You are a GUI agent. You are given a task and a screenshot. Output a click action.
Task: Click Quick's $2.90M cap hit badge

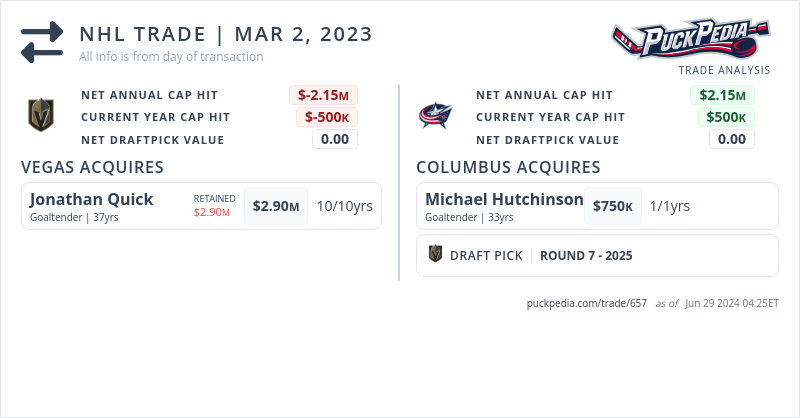pyautogui.click(x=276, y=206)
